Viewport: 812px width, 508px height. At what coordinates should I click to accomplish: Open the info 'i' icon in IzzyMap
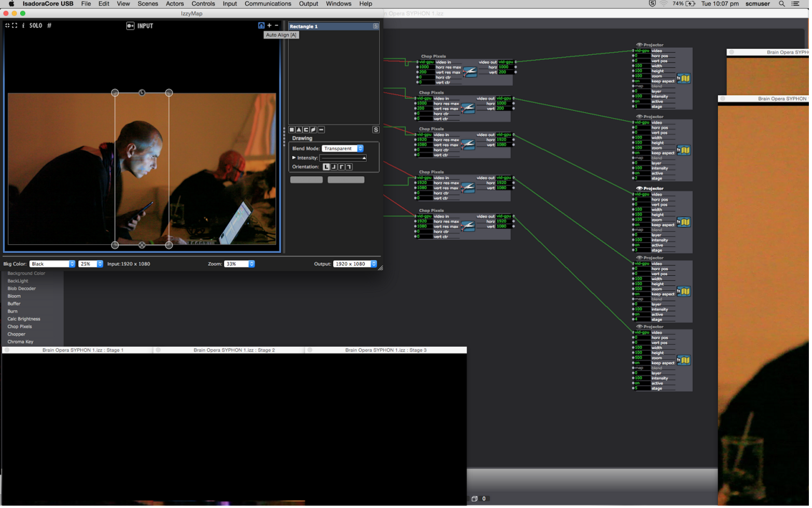pos(23,25)
